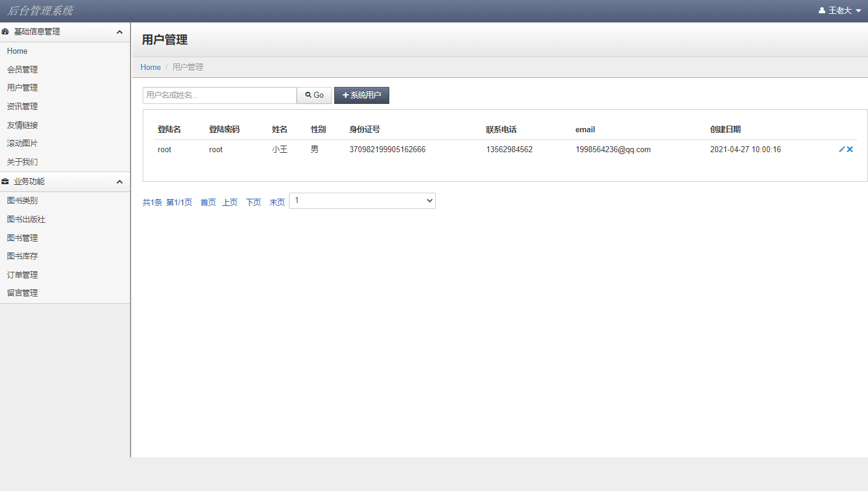The image size is (868, 491).
Task: Collapse the 业务功能 section chevron
Action: coord(119,181)
